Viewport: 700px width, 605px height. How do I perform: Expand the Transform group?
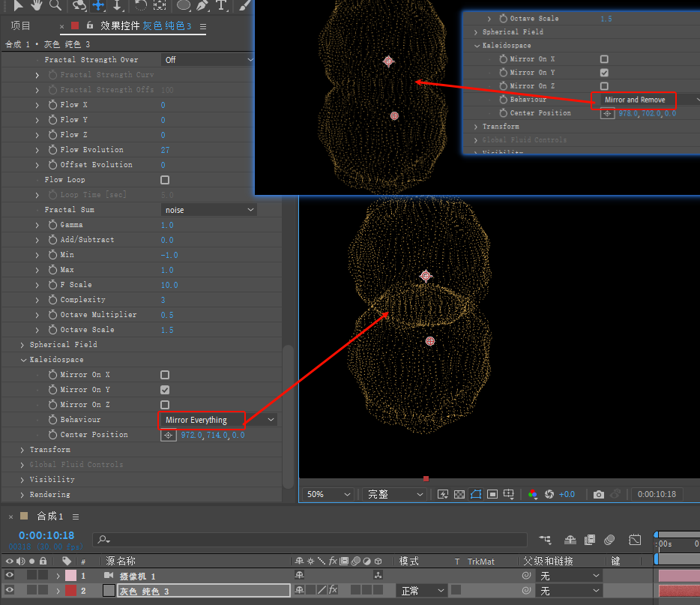click(x=22, y=450)
